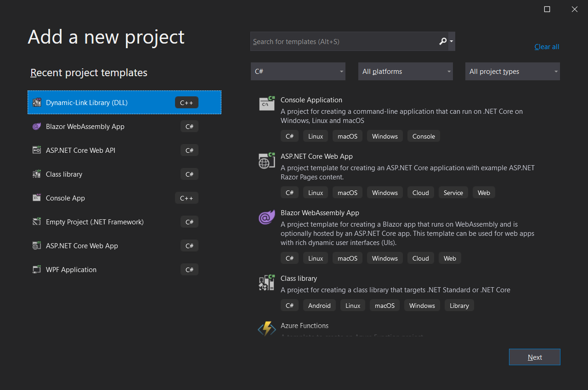Select ASP.NET Core Web API recent template
The height and width of the screenshot is (390, 588).
pyautogui.click(x=124, y=150)
